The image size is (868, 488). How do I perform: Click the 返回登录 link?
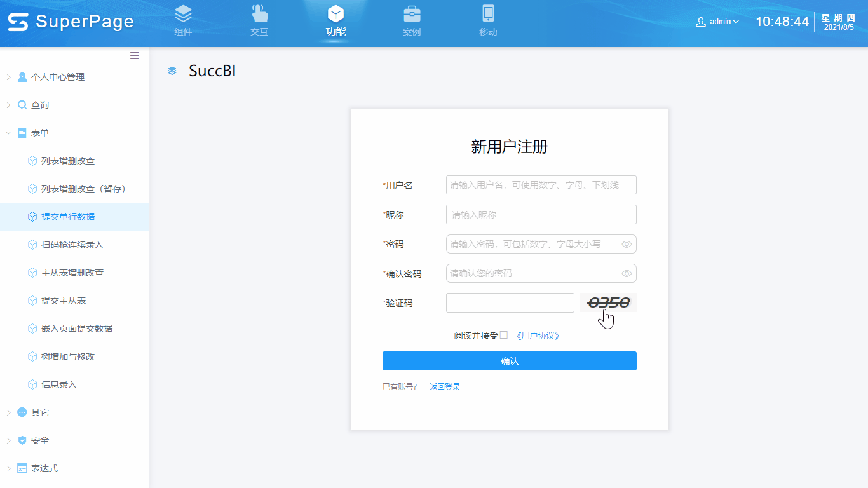444,386
